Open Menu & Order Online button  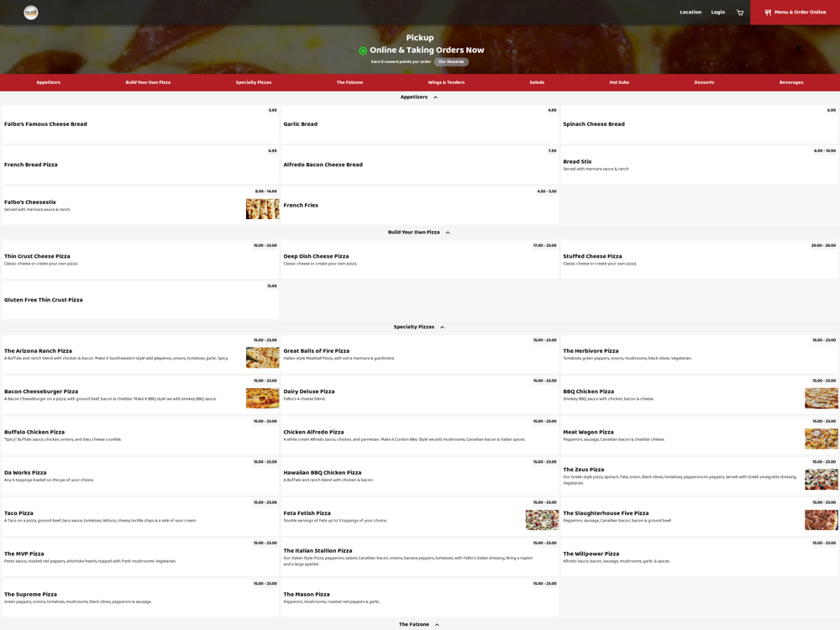point(795,13)
